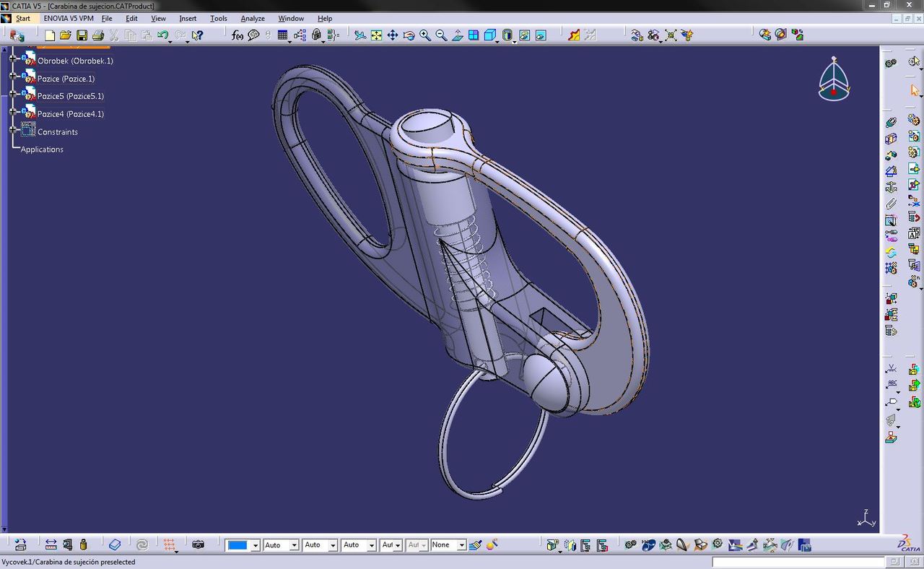Toggle Hide/Show icon in view toolbar
Viewport: 924px width, 569px height.
(x=524, y=35)
